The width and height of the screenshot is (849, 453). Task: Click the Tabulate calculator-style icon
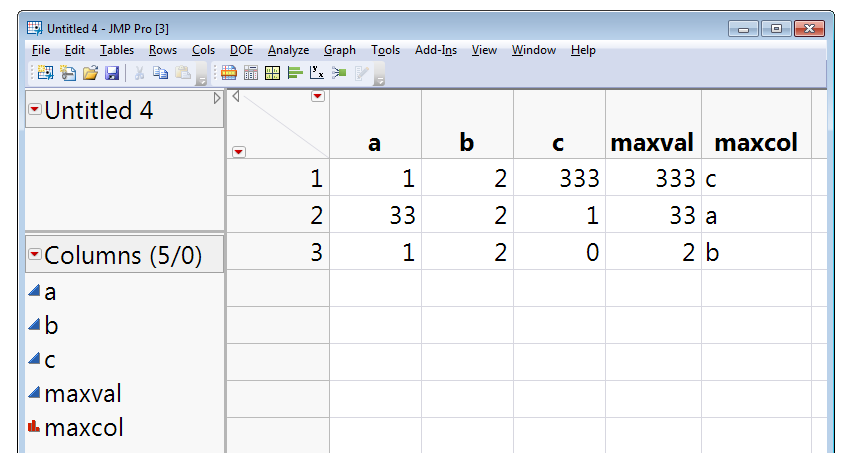[x=251, y=72]
